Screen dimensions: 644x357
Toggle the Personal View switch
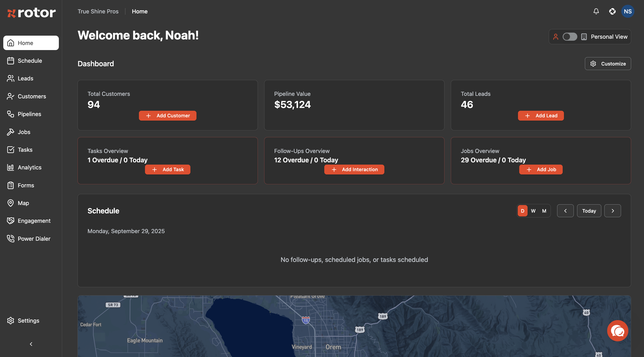pos(570,37)
